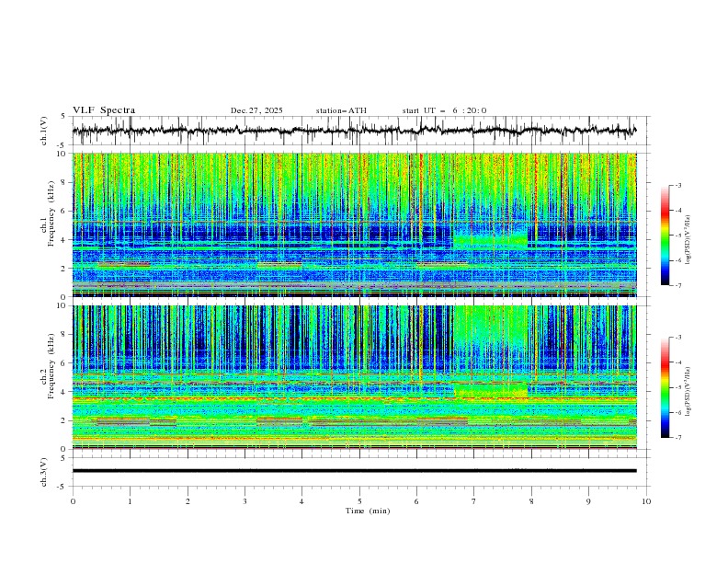Click the '-3' value on upper colorbar
The image size is (728, 563).
677,185
